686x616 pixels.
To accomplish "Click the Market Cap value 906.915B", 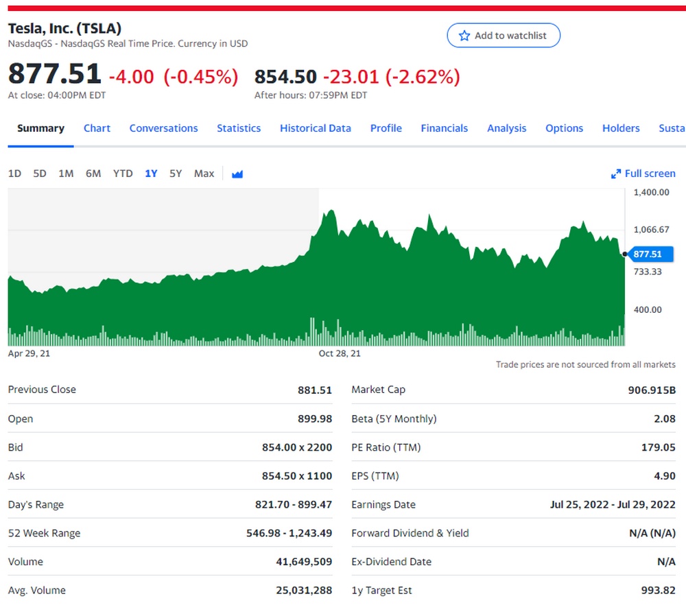I will click(x=652, y=390).
